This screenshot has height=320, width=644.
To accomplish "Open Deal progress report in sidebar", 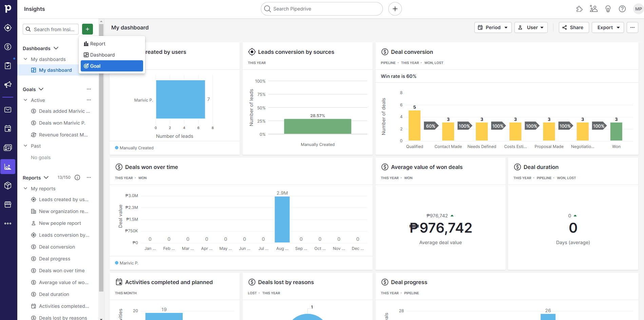I will coord(55,259).
